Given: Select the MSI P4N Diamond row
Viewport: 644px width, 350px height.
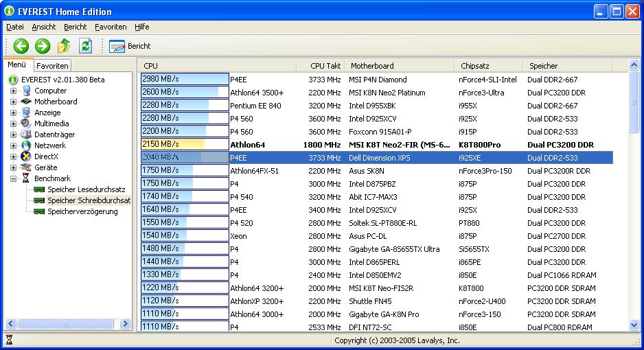Looking at the screenshot, I should click(376, 80).
